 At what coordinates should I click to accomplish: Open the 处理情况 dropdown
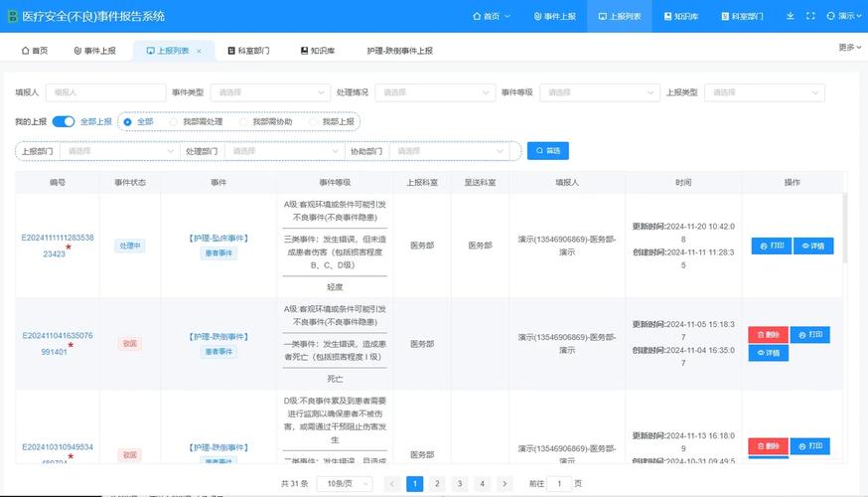click(x=435, y=92)
